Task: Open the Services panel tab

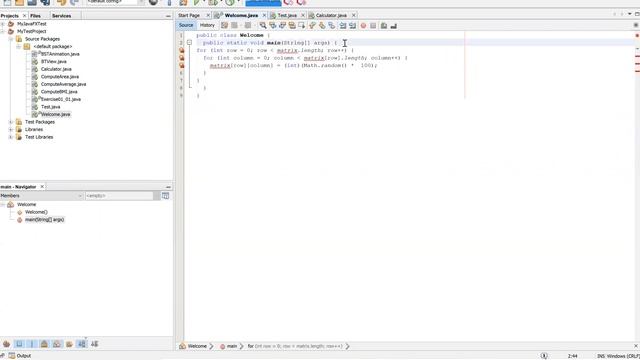Action: tap(62, 16)
